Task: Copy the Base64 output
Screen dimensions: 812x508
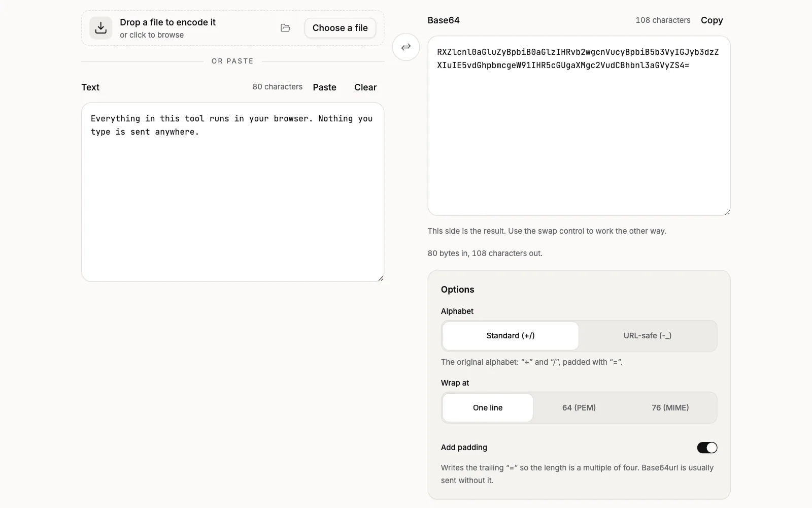Action: [x=712, y=20]
